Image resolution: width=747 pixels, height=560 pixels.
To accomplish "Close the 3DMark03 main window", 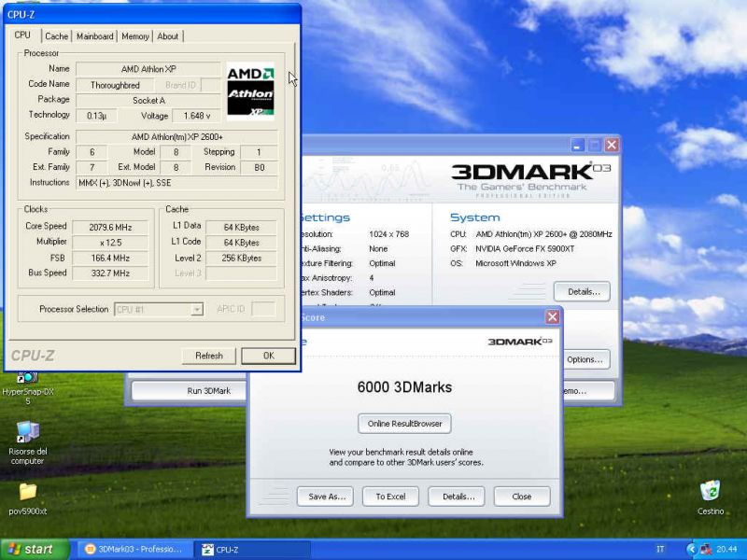I will 612,145.
